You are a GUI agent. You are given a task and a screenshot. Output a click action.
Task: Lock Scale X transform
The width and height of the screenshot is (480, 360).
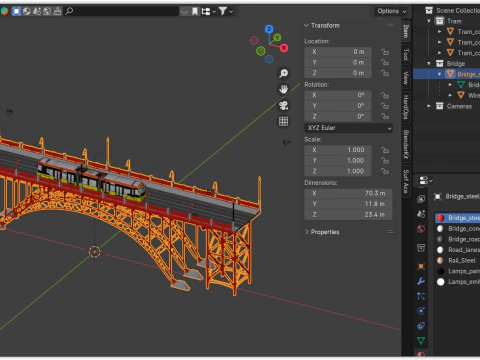(385, 150)
